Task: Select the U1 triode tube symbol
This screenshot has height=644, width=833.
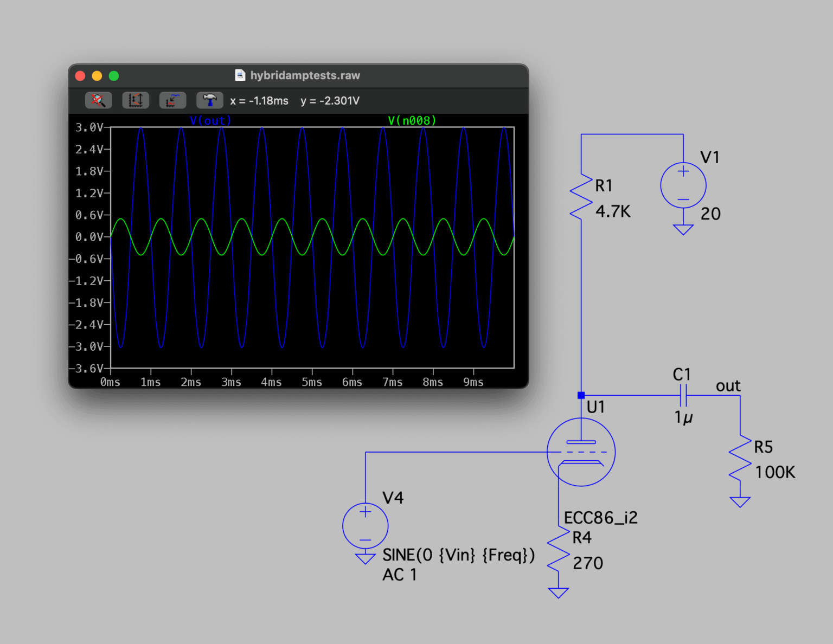Action: pos(581,452)
